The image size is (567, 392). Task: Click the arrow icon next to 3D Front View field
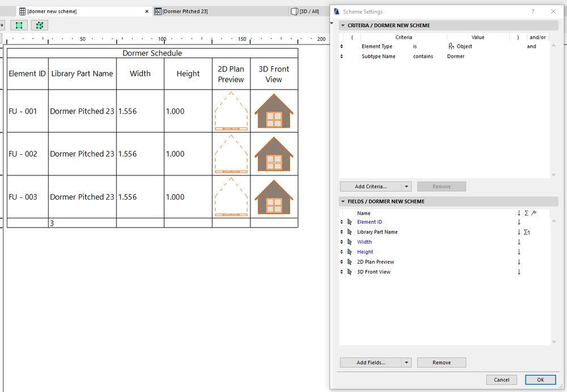[x=350, y=272]
